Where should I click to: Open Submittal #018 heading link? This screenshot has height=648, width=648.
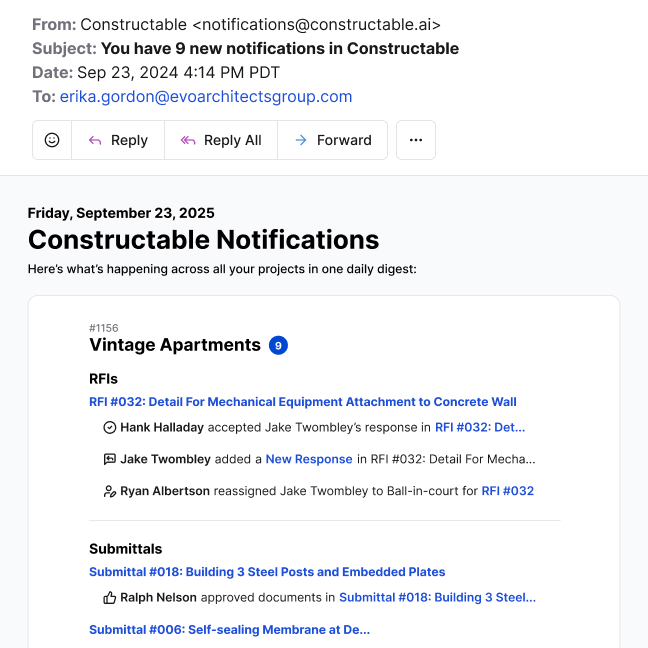point(267,572)
